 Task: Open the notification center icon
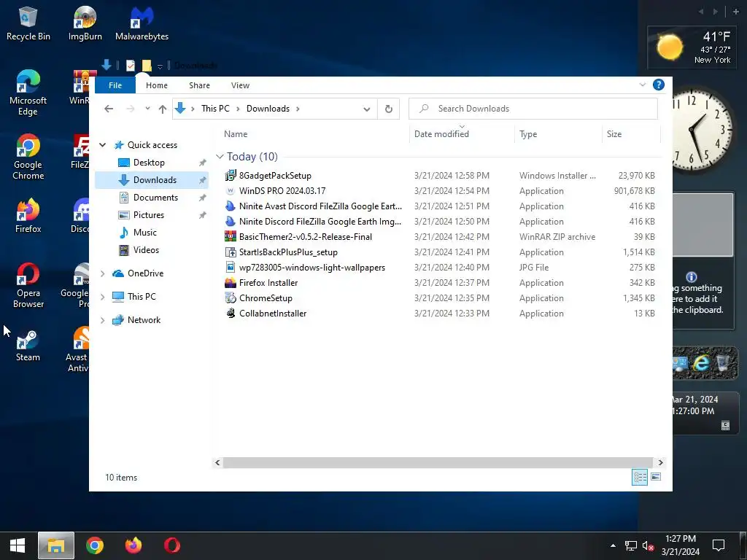click(x=719, y=545)
